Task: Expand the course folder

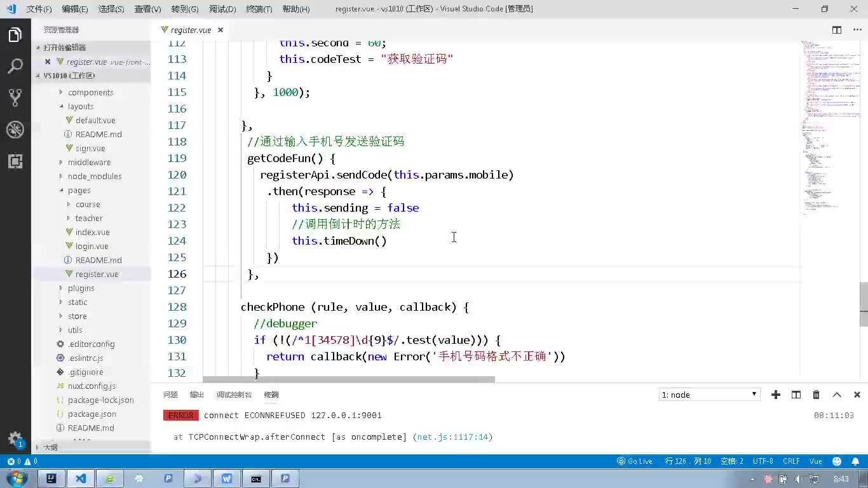Action: click(x=92, y=204)
